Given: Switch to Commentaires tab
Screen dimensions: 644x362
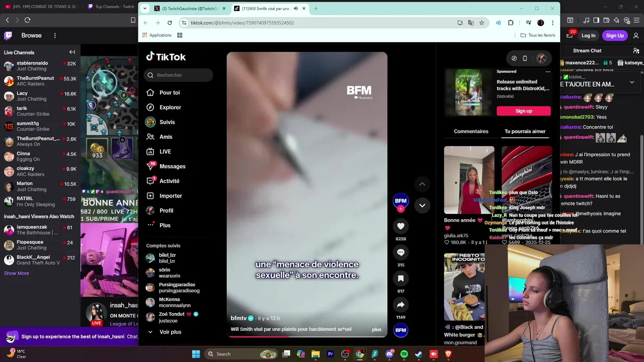Looking at the screenshot, I should point(471,131).
